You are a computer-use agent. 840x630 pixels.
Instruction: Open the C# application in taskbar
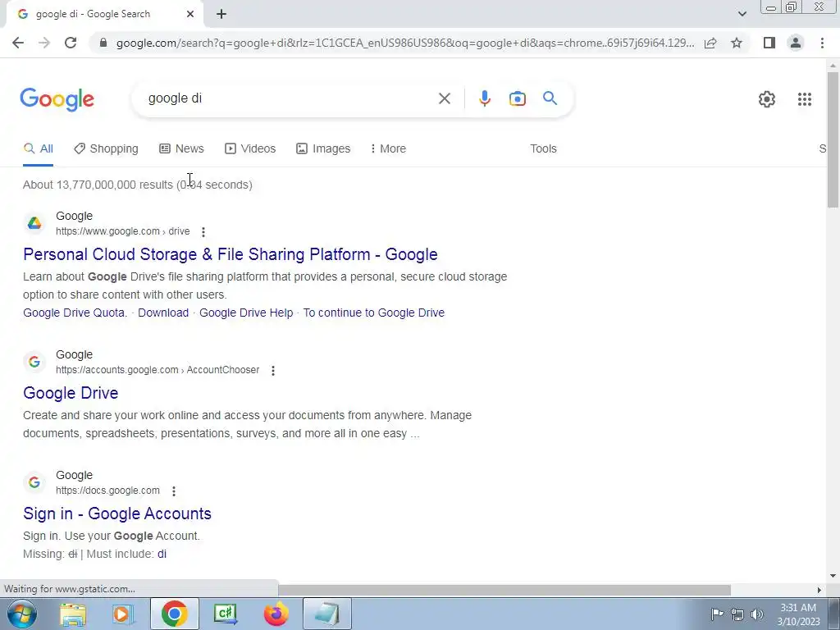225,614
